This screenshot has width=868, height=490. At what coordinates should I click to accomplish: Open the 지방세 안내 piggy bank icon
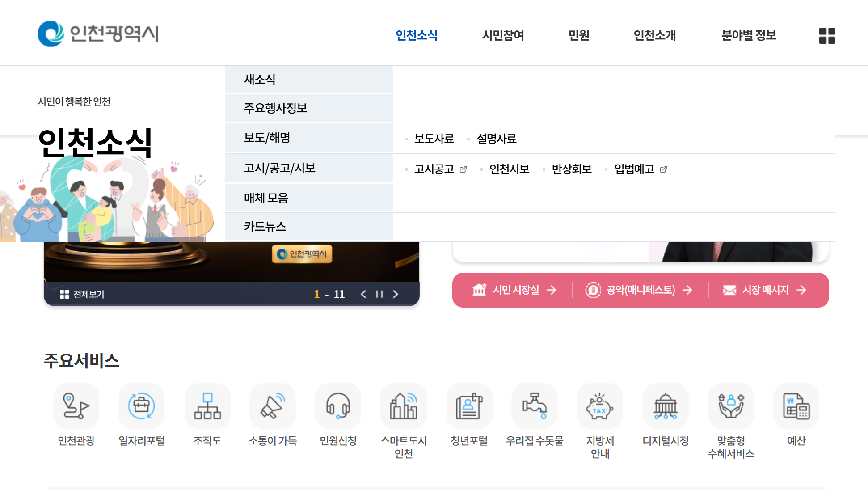[600, 406]
